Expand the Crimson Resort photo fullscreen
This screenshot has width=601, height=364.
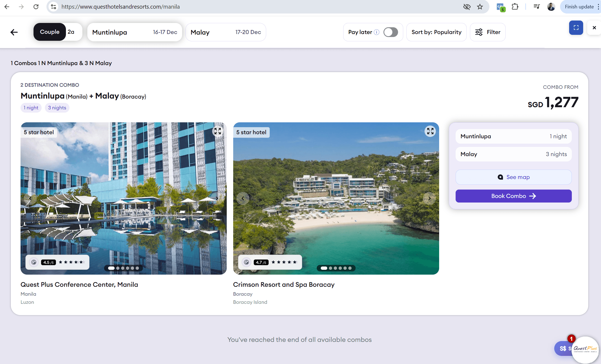[430, 131]
